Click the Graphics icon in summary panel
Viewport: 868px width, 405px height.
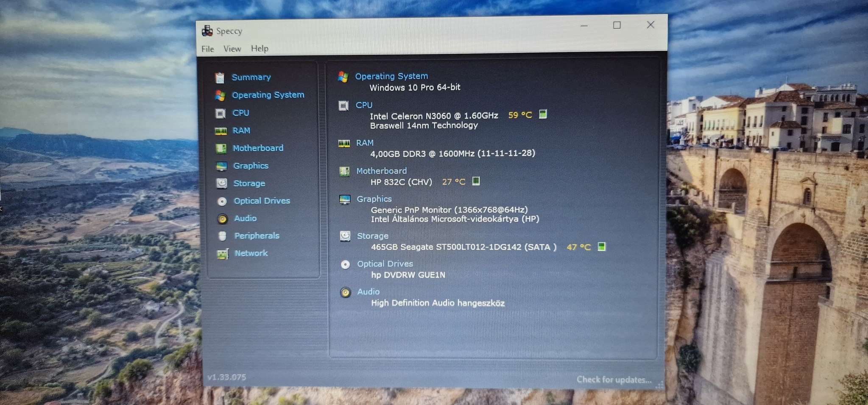coord(345,200)
